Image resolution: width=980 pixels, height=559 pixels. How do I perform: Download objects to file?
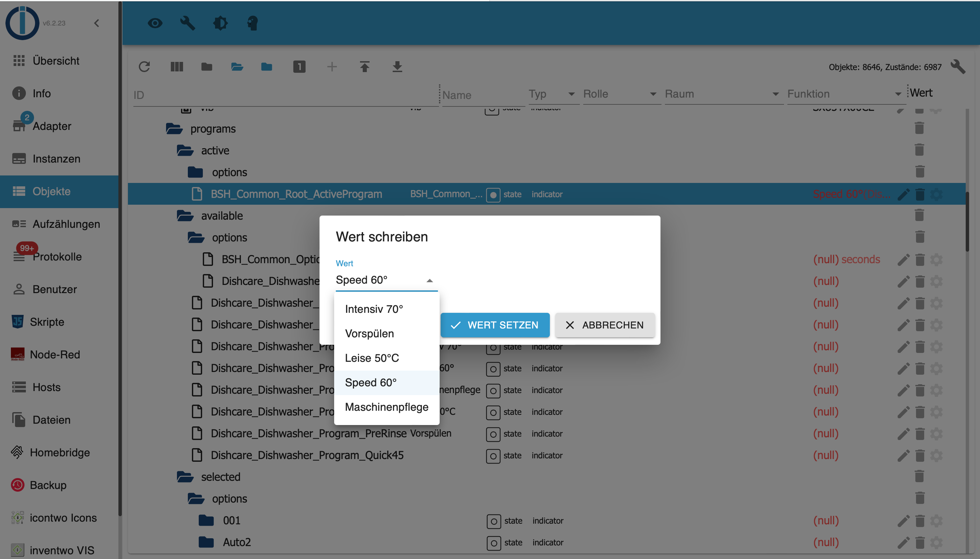(x=397, y=67)
